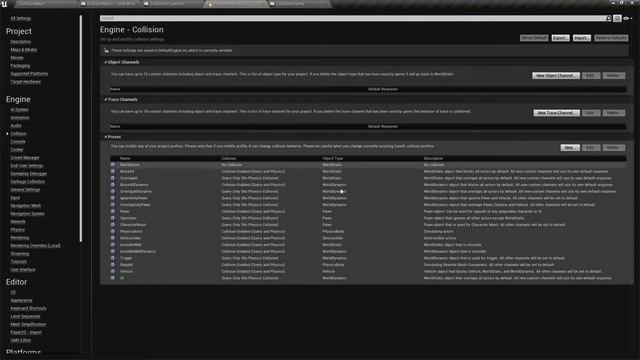This screenshot has height=360, width=640.
Task: Open Animation settings under Engine
Action: coord(20,118)
